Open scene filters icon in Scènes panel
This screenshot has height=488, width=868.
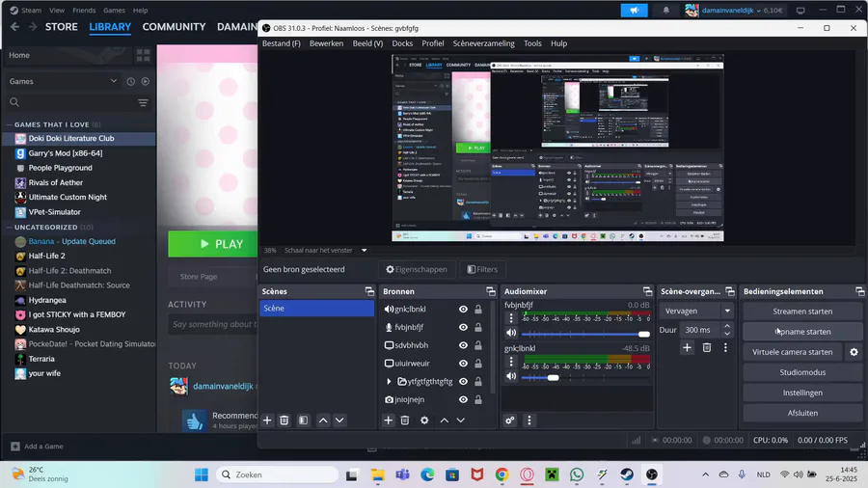[x=304, y=420]
